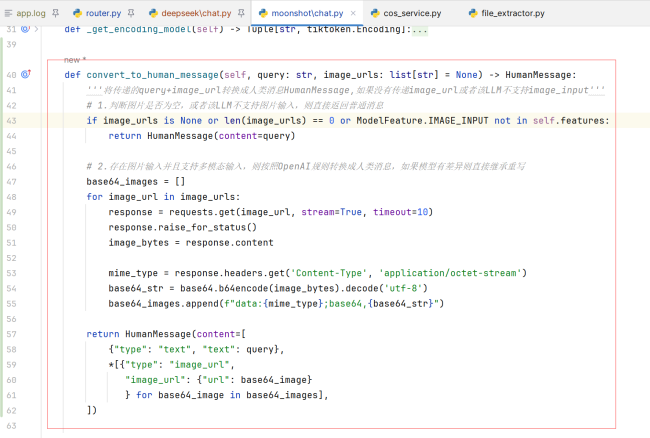The image size is (650, 438).
Task: Open the cos_service.py tab
Action: pyautogui.click(x=406, y=13)
